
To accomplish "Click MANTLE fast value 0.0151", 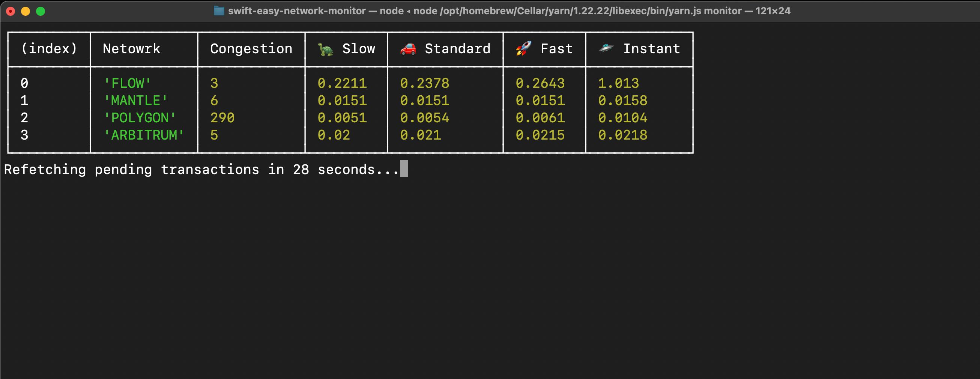I will click(540, 101).
